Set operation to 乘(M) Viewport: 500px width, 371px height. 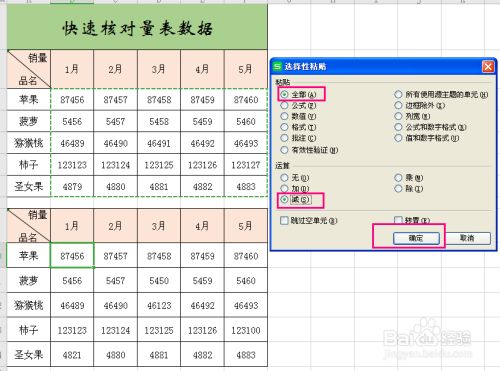point(398,178)
